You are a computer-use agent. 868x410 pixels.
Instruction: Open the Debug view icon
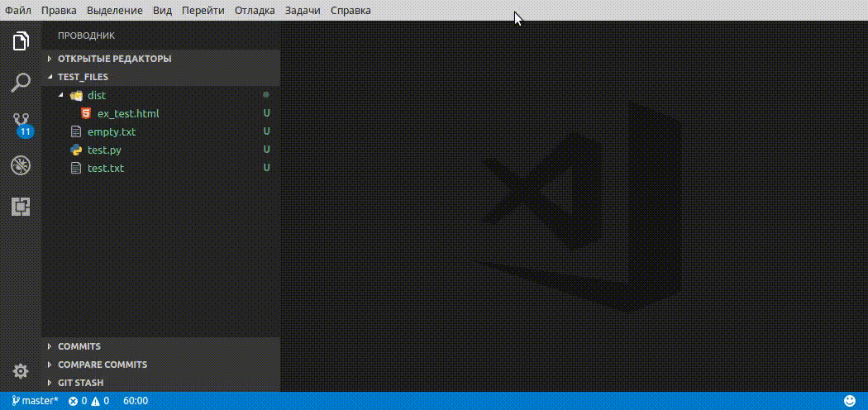pyautogui.click(x=21, y=165)
